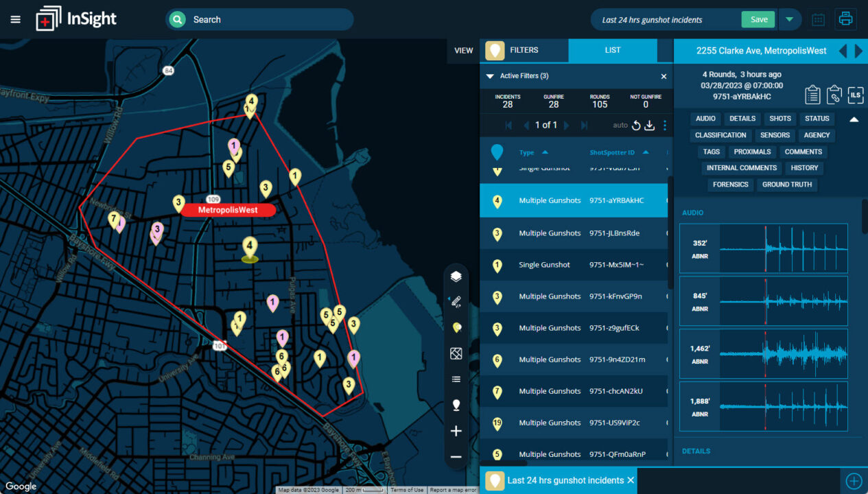Screen dimensions: 868x494
Task: Switch to the FILTERS tab
Action: point(524,50)
